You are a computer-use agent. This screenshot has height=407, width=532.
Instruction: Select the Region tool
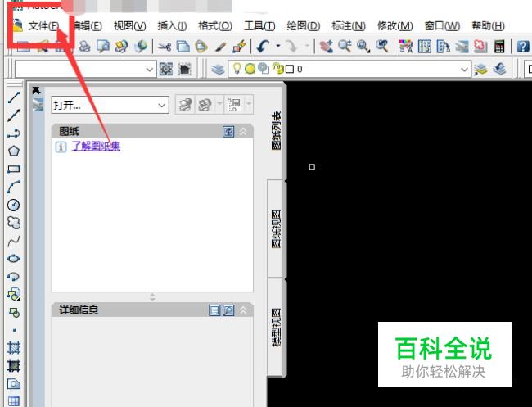(14, 384)
